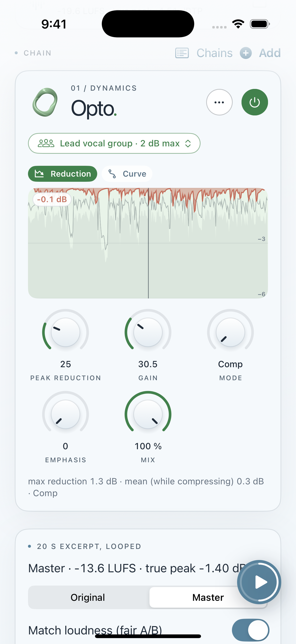
Task: Adjust the Gain knob
Action: click(148, 332)
